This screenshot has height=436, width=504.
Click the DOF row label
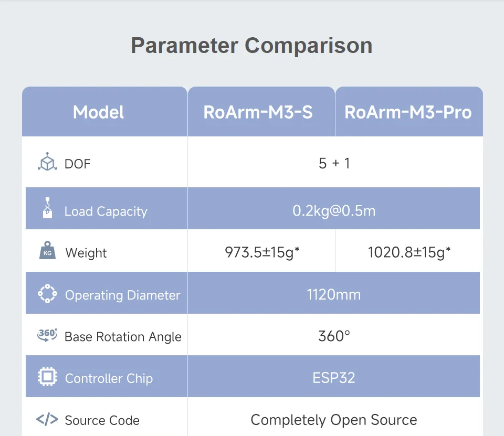coord(78,164)
